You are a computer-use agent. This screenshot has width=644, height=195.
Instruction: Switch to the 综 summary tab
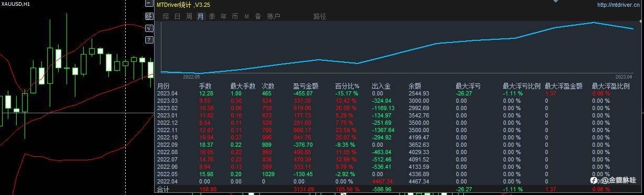tap(166, 16)
